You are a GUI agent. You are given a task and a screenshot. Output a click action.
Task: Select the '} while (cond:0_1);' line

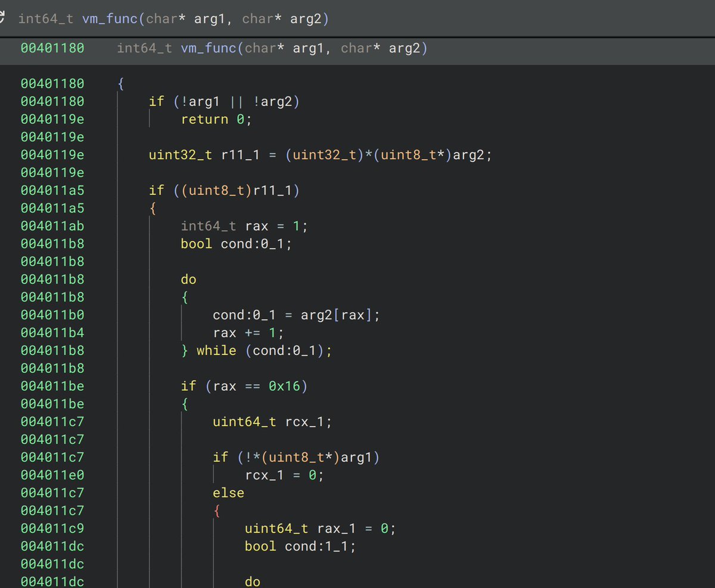(256, 351)
